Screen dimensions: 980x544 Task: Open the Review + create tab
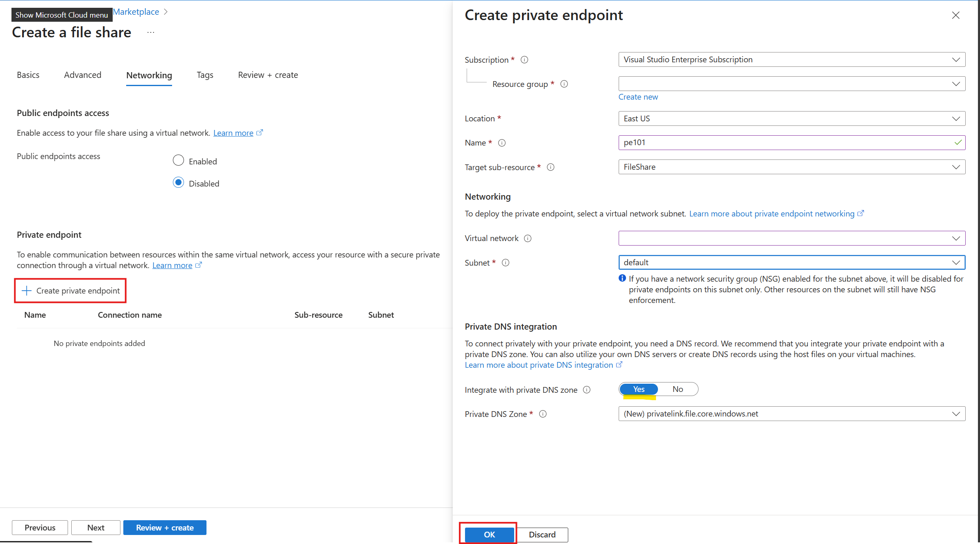(x=268, y=75)
